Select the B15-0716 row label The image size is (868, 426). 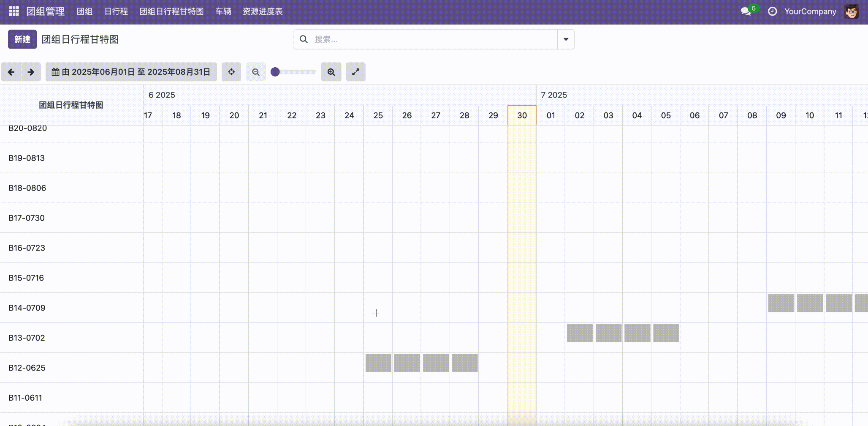(26, 278)
